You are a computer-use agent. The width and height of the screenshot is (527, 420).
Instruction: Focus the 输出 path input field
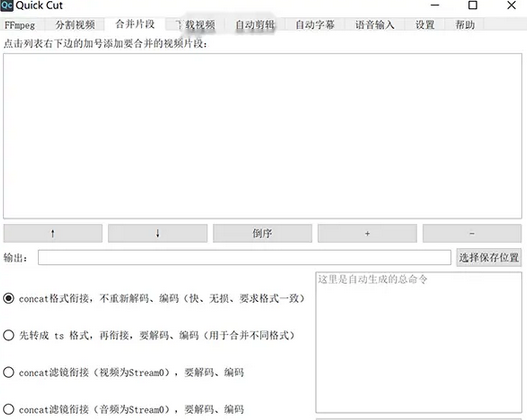click(x=244, y=257)
